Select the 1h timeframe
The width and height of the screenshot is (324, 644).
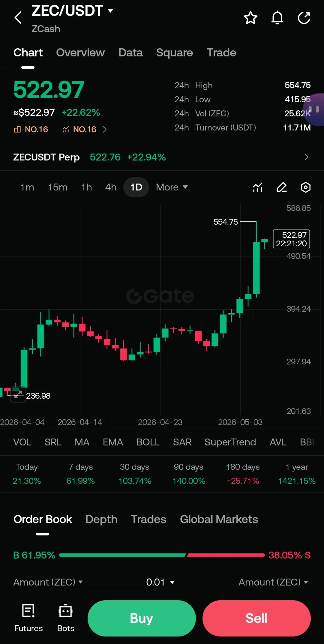[x=87, y=187]
